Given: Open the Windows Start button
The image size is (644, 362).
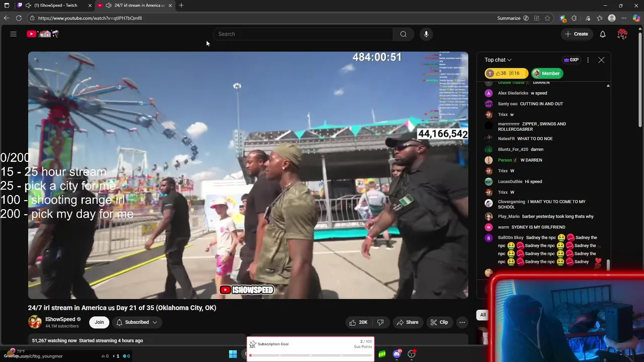Looking at the screenshot, I should tap(233, 354).
